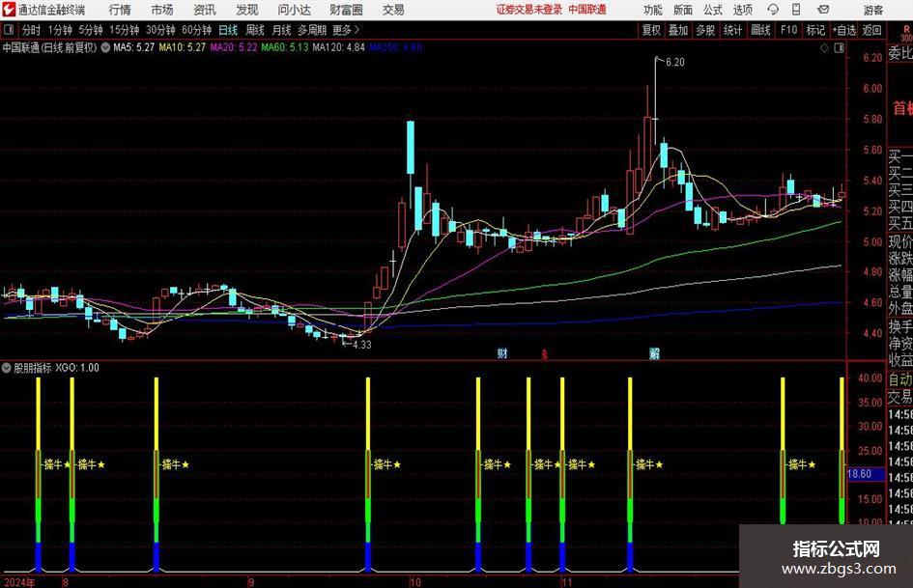Open the headset customer service icon

pos(773,10)
